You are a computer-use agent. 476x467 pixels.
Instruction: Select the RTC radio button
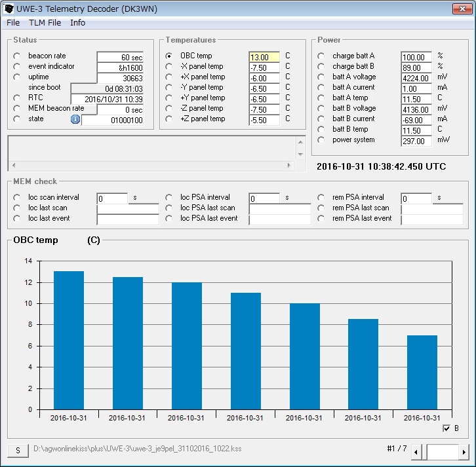click(x=17, y=98)
